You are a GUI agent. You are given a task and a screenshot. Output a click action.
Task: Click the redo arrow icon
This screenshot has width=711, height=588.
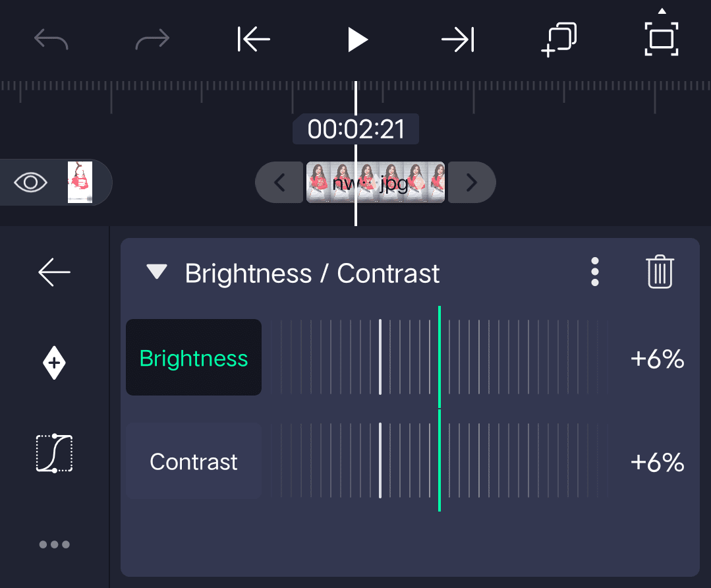152,41
